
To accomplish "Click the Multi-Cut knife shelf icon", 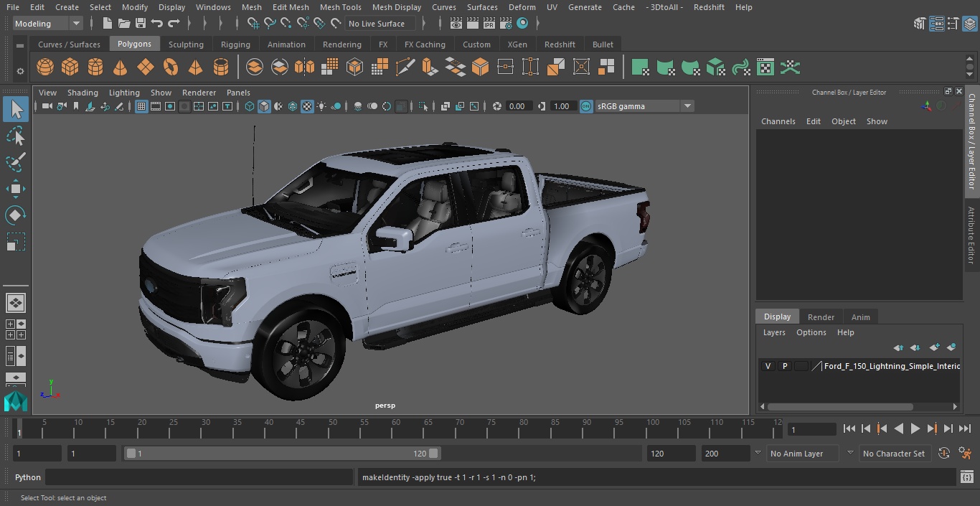I will click(405, 67).
